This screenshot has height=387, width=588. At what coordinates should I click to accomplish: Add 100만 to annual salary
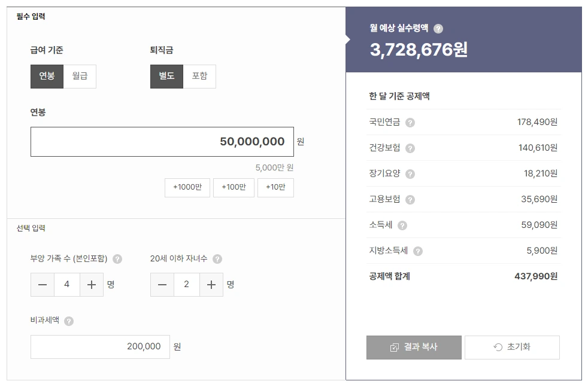point(234,187)
